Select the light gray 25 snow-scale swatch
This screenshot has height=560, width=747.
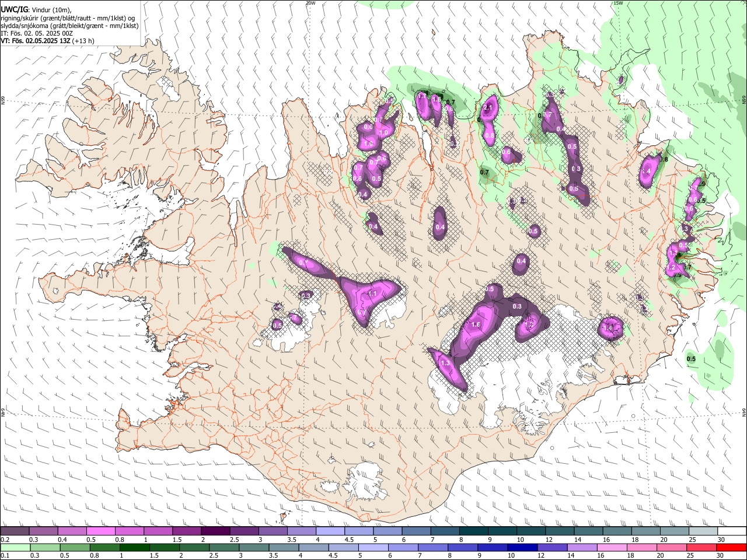pyautogui.click(x=703, y=531)
